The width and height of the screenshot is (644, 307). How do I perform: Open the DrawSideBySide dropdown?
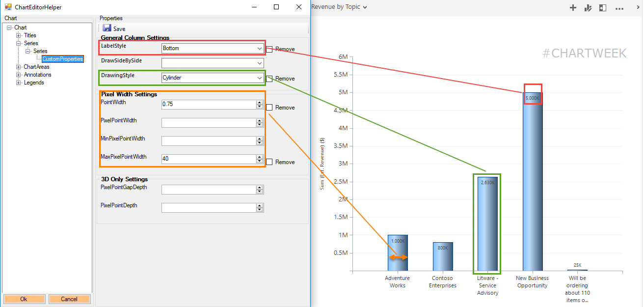pos(213,63)
